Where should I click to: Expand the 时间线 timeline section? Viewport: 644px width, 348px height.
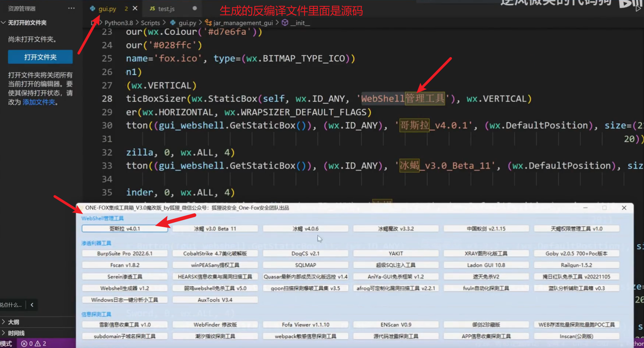[16, 333]
